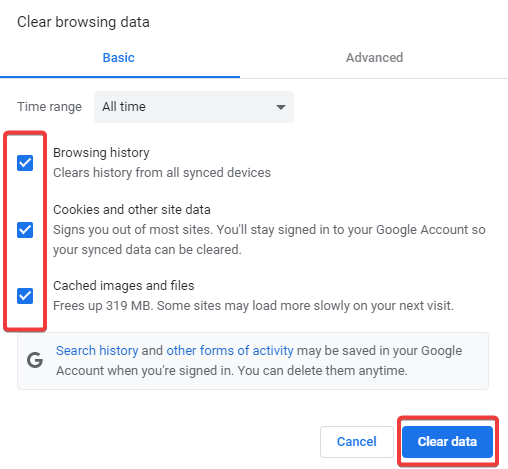Image resolution: width=508 pixels, height=469 pixels.
Task: Click the Google G logo icon
Action: pyautogui.click(x=35, y=360)
